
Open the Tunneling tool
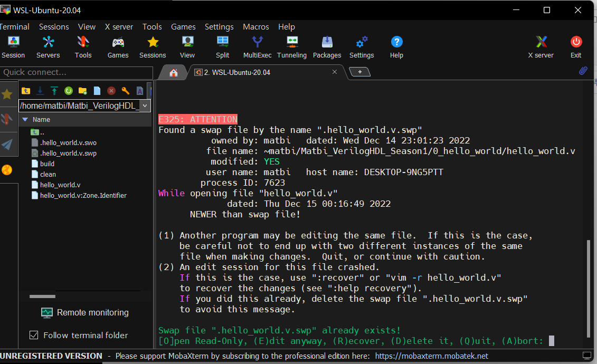[x=292, y=46]
